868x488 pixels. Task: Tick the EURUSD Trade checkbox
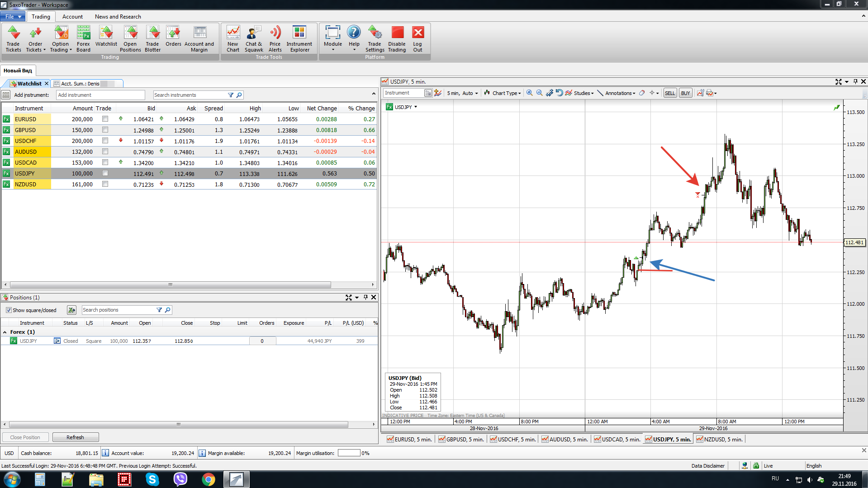[x=105, y=119]
